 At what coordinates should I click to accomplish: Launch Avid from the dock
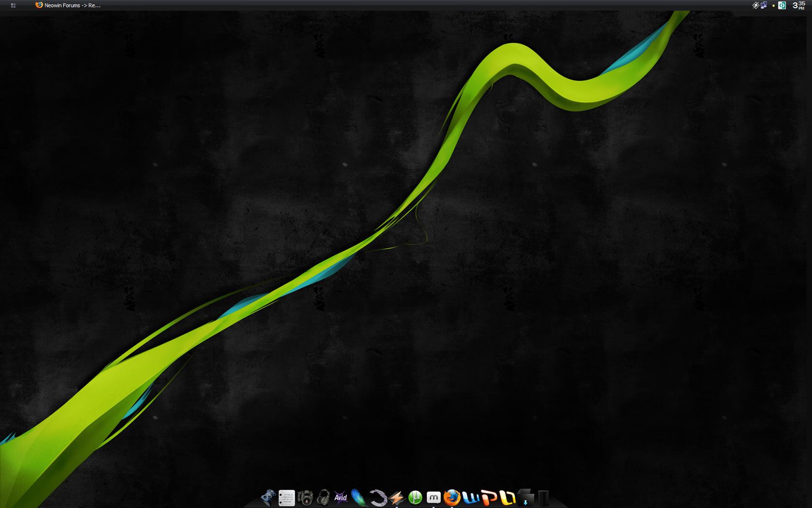341,497
